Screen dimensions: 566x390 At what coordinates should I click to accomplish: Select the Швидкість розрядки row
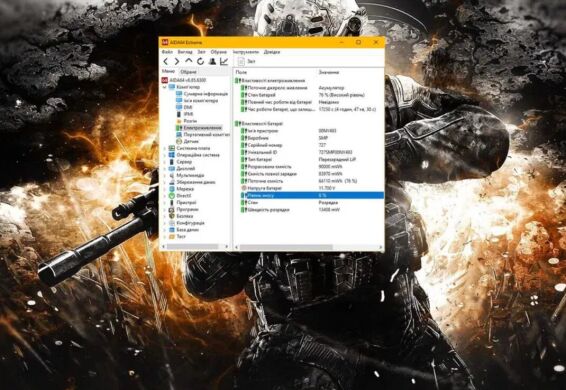point(309,209)
